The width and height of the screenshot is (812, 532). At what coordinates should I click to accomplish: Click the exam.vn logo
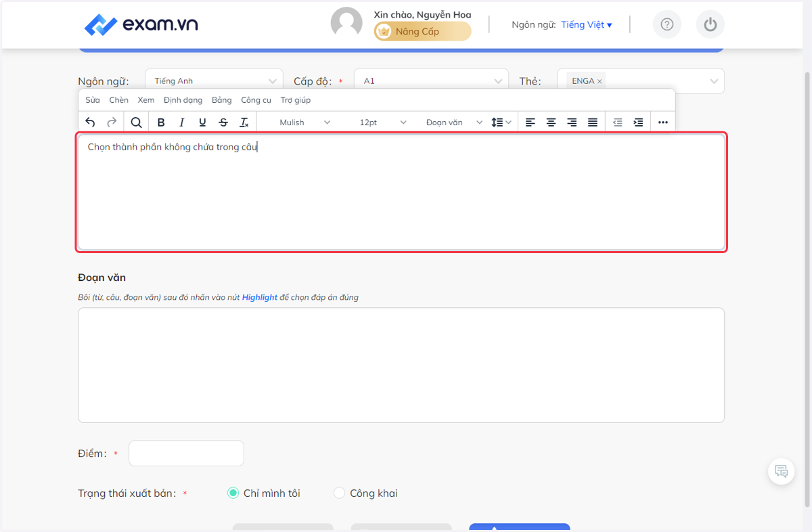pos(141,25)
